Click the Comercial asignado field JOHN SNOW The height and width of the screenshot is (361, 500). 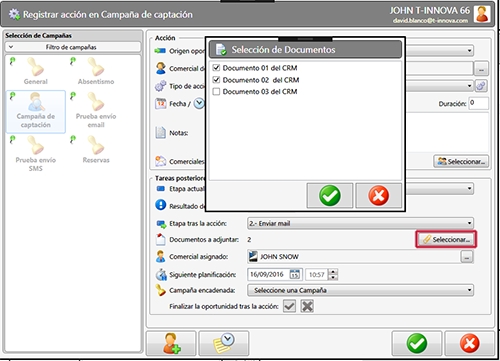point(353,257)
